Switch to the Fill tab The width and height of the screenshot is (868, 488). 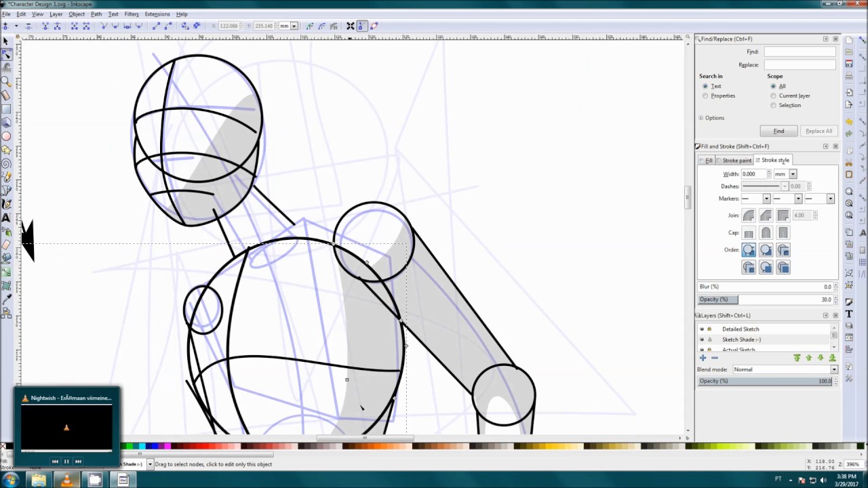coord(707,161)
